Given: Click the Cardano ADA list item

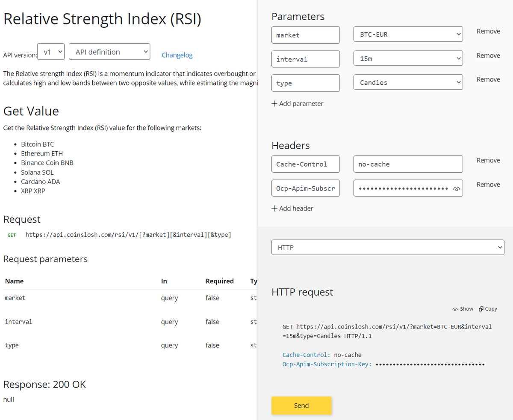Looking at the screenshot, I should [x=41, y=182].
